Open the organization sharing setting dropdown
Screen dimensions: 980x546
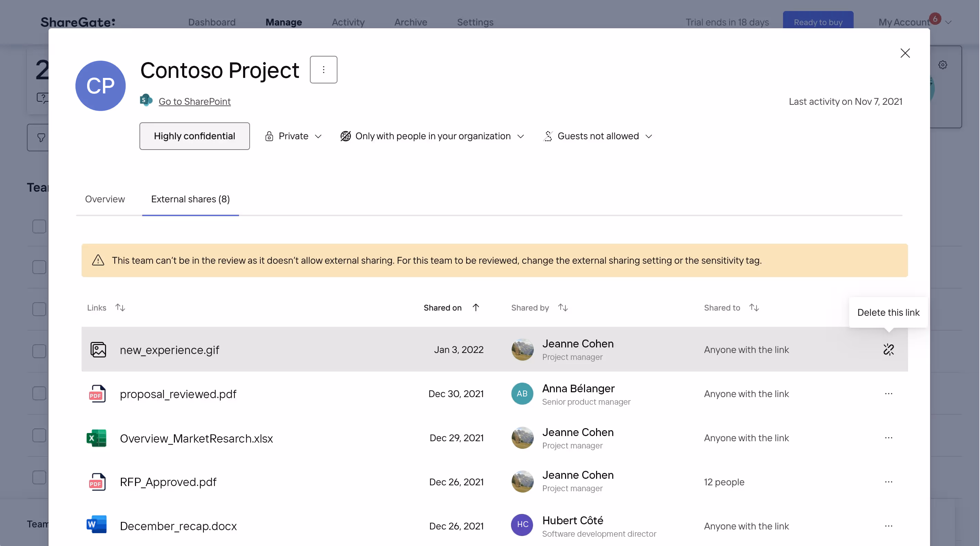(432, 136)
